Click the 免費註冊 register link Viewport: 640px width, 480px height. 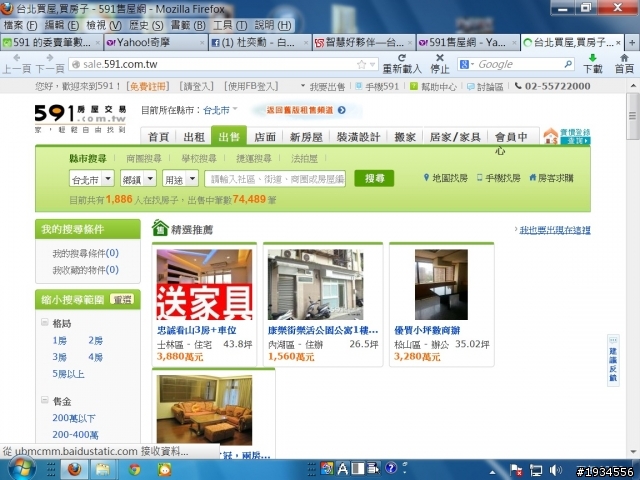(x=147, y=87)
